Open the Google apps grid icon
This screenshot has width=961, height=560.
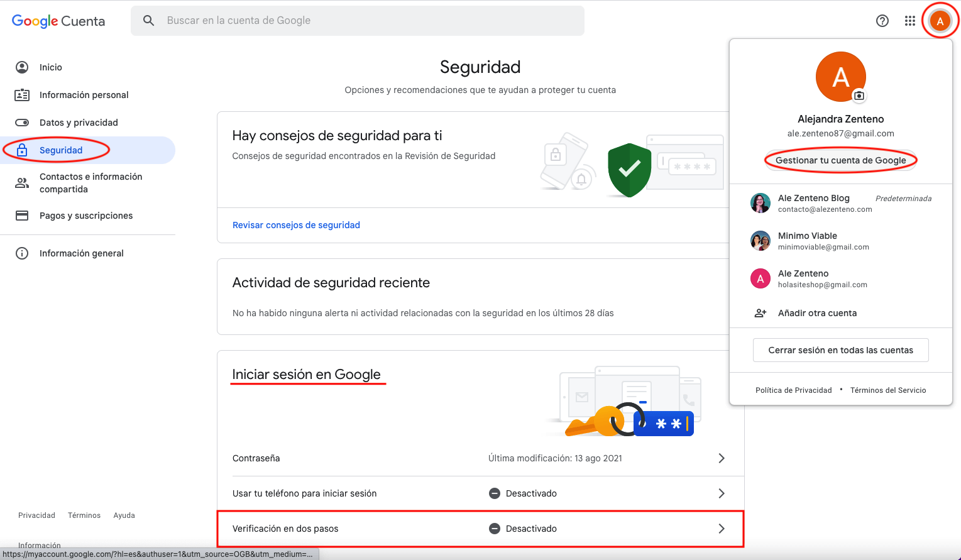(x=910, y=21)
